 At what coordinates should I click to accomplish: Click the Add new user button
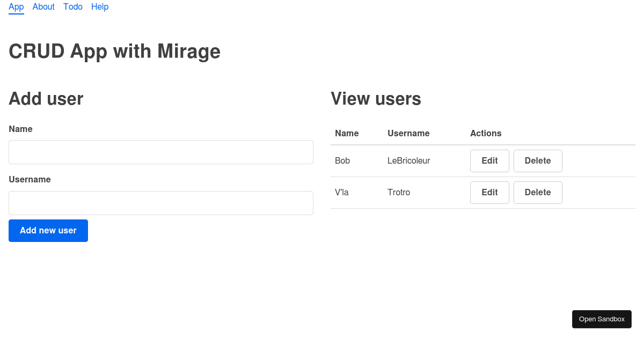point(48,231)
